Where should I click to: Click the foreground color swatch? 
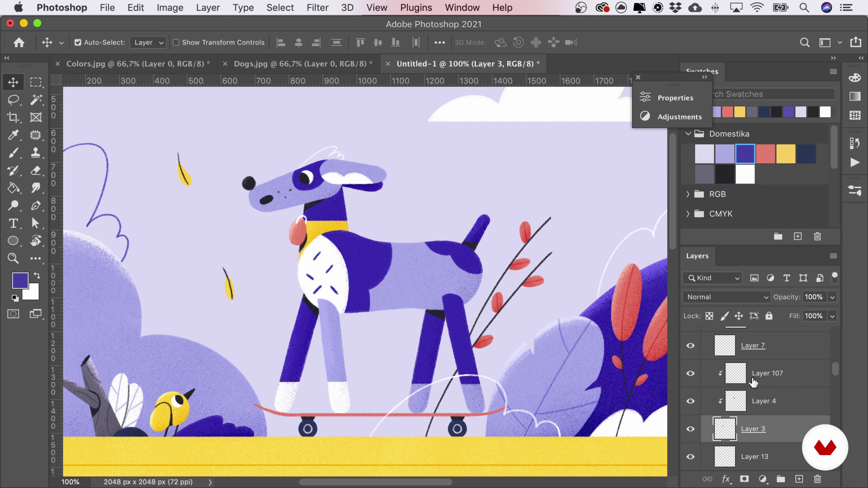[x=20, y=280]
